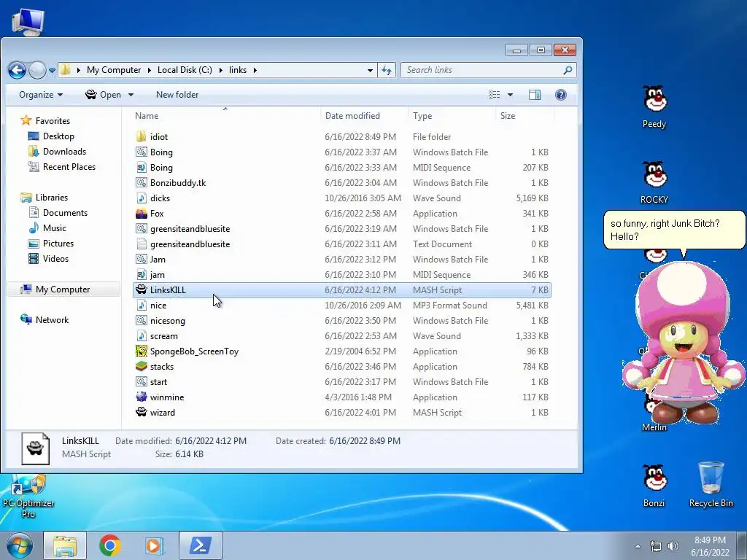Select the wizard MASH Script icon

coord(141,412)
